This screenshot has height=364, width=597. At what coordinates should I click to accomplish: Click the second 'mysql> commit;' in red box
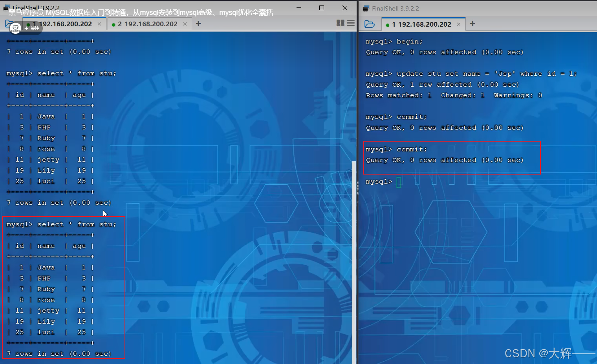pyautogui.click(x=396, y=149)
